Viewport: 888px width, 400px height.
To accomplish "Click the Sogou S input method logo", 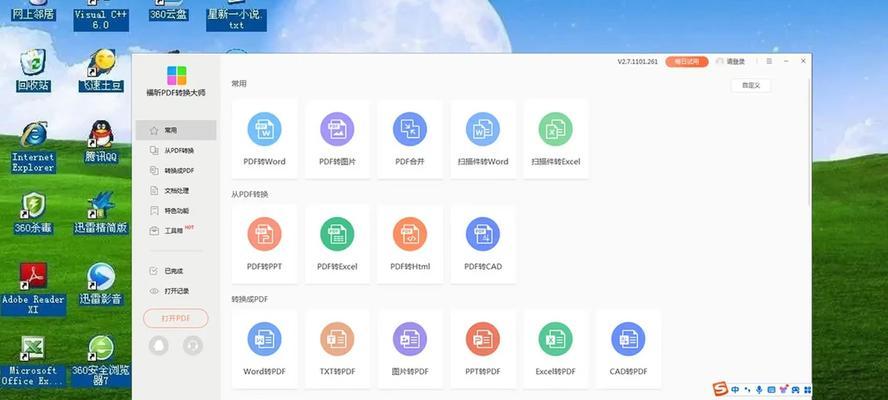I will (720, 390).
